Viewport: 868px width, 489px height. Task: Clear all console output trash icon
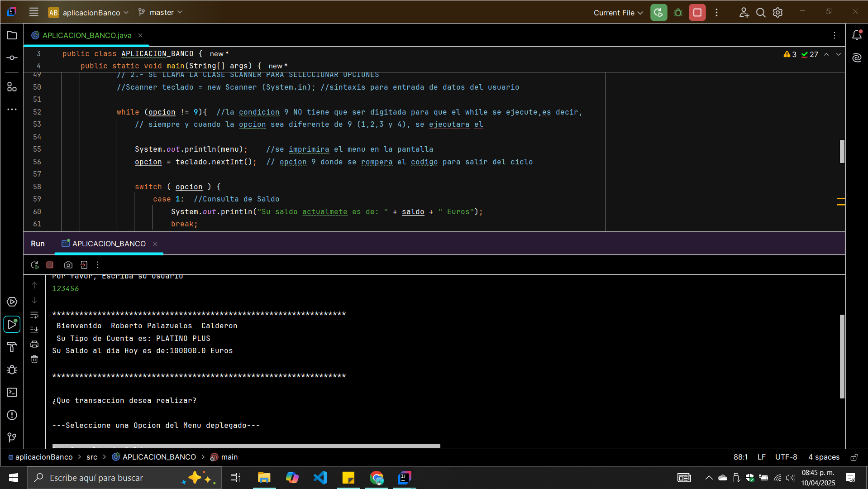click(34, 359)
